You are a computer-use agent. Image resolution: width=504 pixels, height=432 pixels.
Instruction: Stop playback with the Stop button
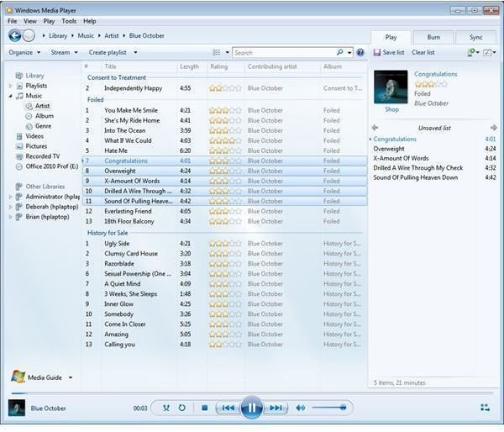pyautogui.click(x=204, y=408)
